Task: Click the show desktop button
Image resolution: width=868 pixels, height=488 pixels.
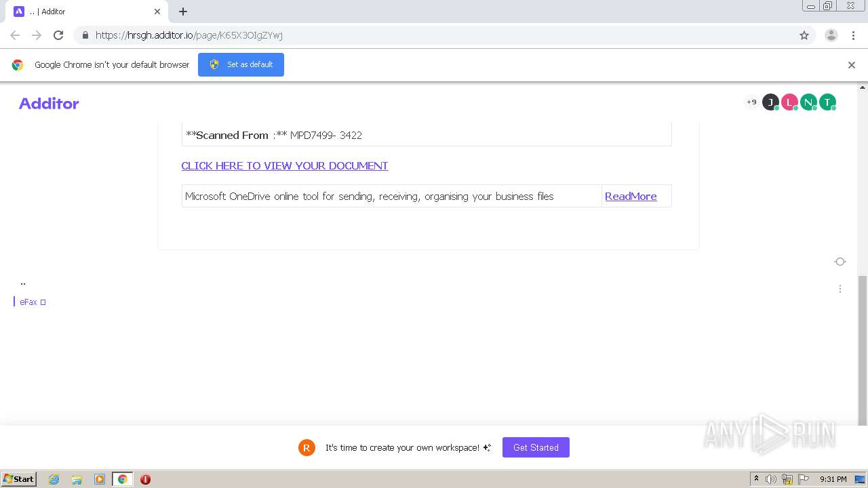Action: point(861,479)
